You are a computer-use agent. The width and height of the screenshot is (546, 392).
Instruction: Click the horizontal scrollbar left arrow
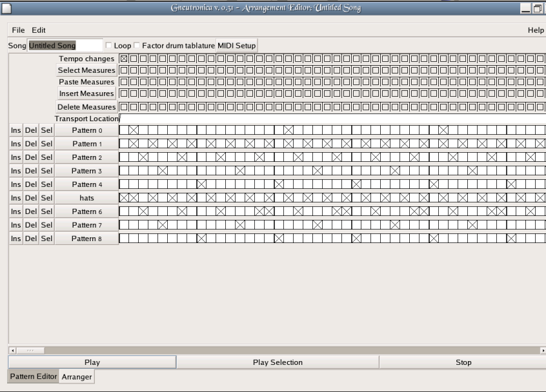coord(12,350)
